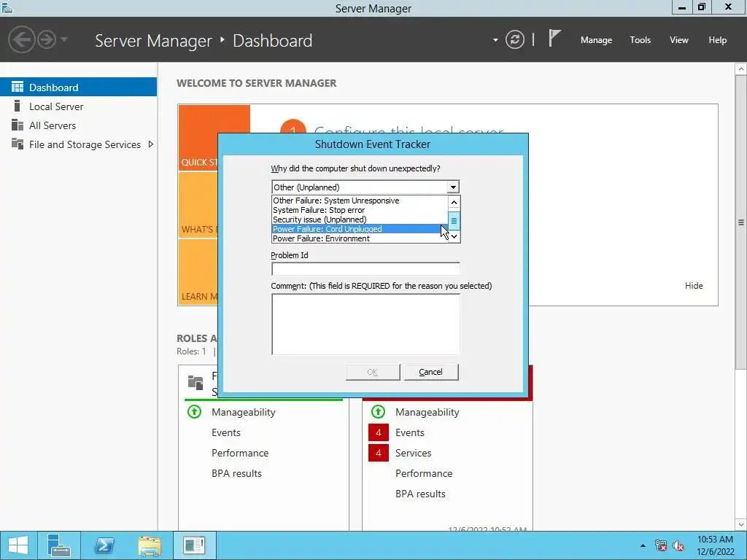Open BPA results in the right tile
Screen dimensions: 747x560
point(420,494)
